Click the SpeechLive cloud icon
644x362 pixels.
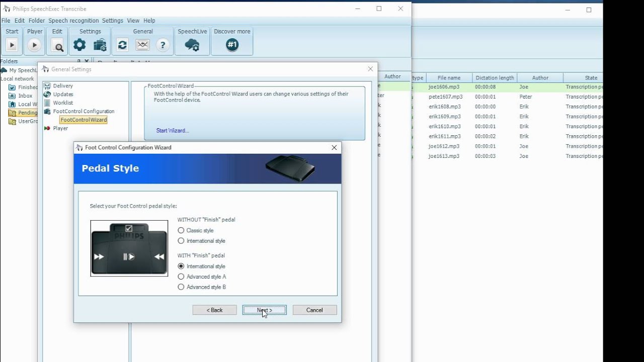pos(192,45)
